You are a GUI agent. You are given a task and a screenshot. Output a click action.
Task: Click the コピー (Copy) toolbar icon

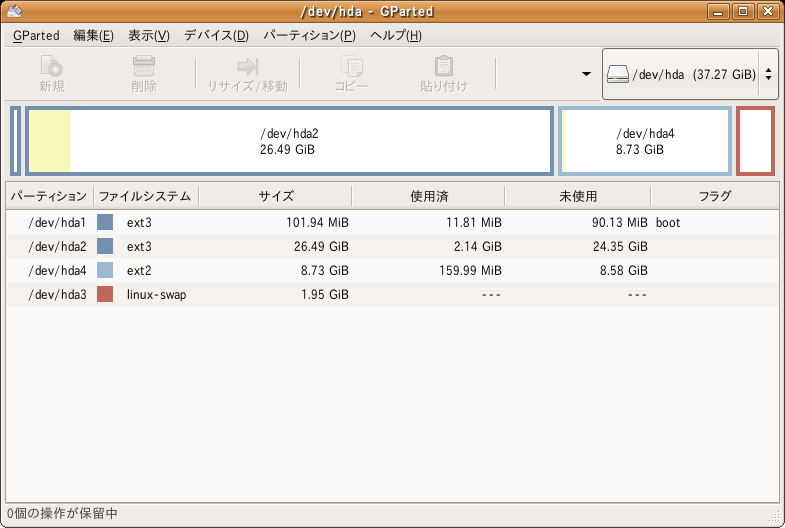(x=351, y=74)
